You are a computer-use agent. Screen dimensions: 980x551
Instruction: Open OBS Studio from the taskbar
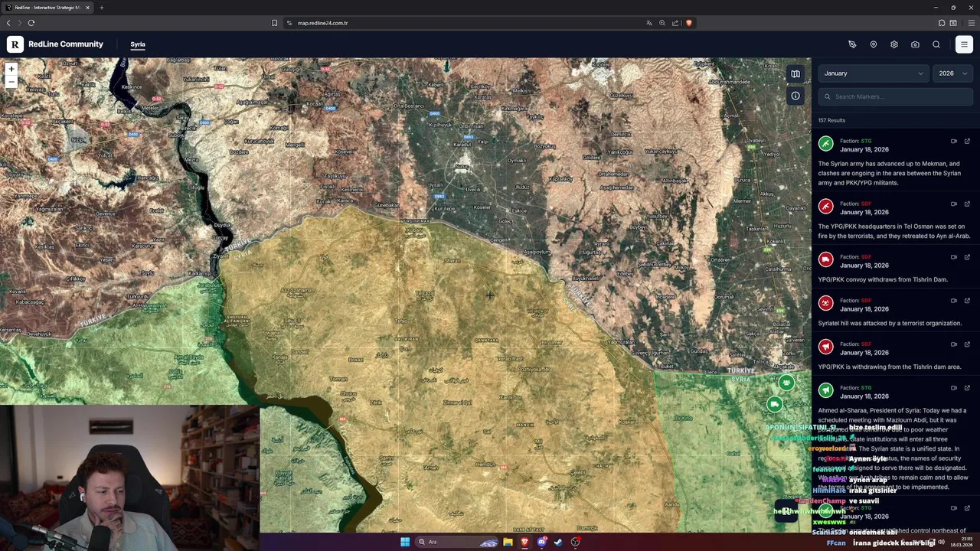coord(575,542)
